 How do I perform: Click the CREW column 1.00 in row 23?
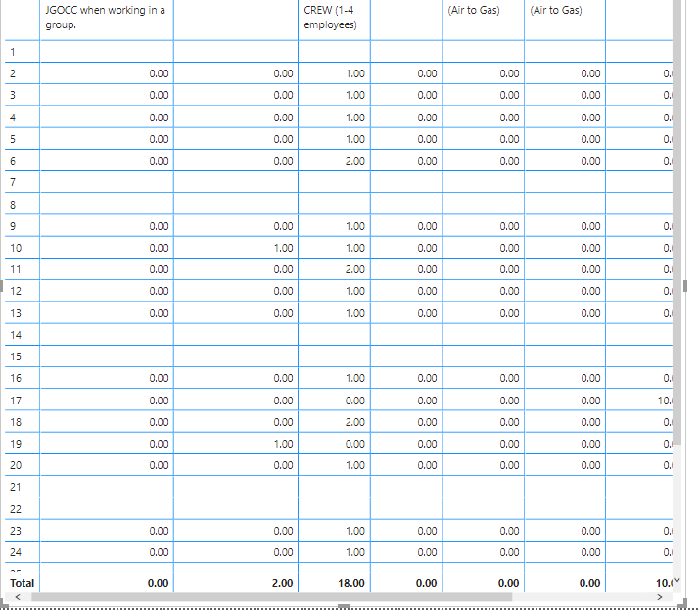355,531
